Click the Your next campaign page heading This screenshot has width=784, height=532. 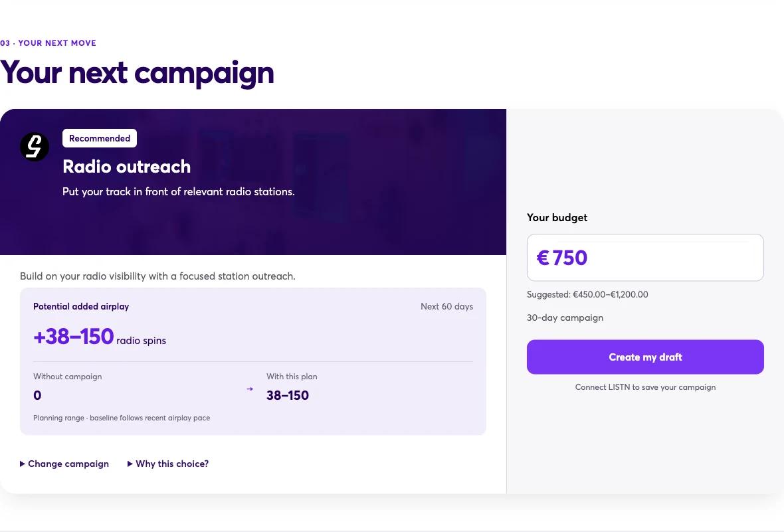point(137,73)
